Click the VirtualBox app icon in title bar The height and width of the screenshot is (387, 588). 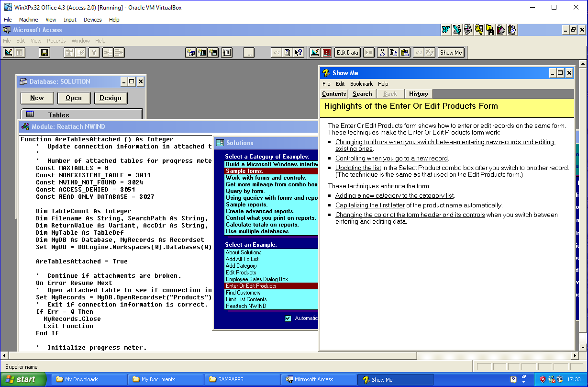tap(8, 7)
